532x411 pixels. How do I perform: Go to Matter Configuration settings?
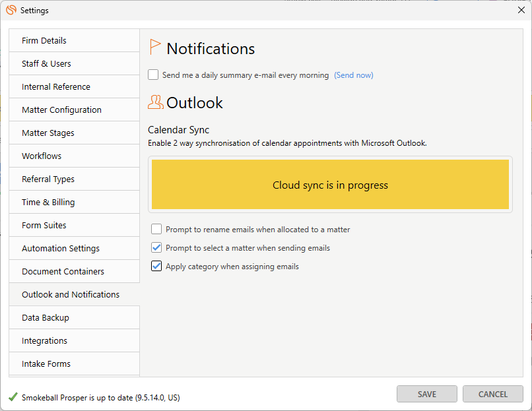click(x=75, y=110)
